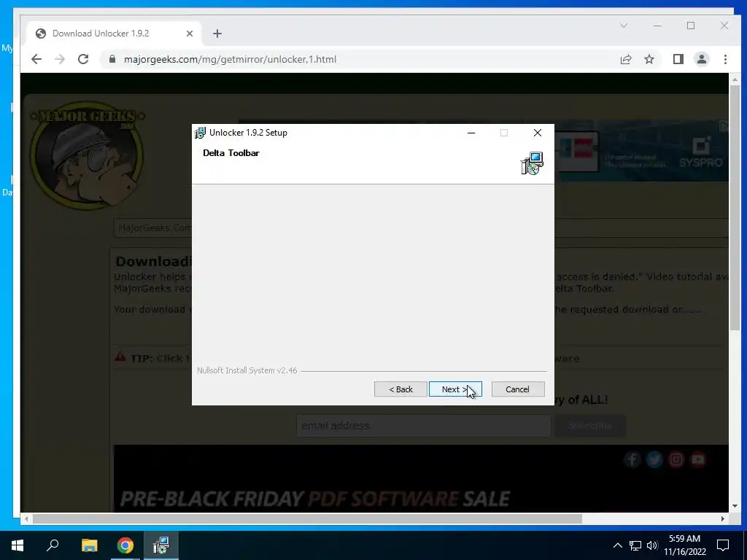Open MajorGeeks Instagram link
The image size is (747, 560).
676,459
